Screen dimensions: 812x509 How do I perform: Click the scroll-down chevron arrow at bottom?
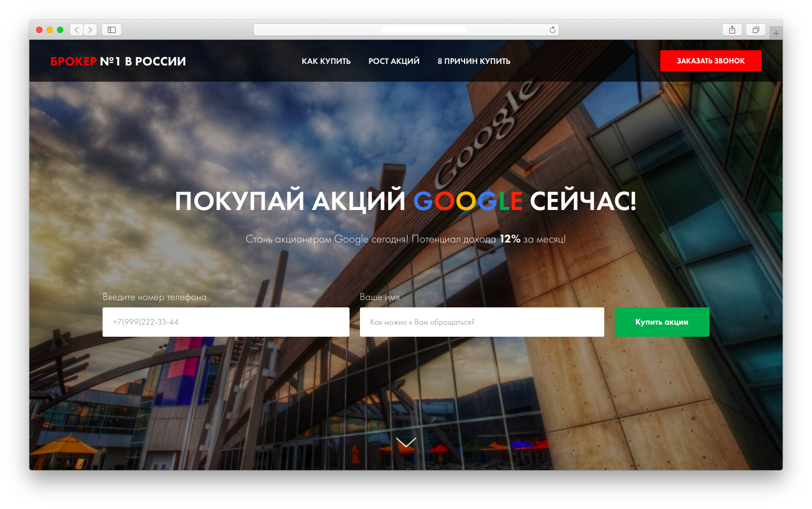tap(406, 442)
